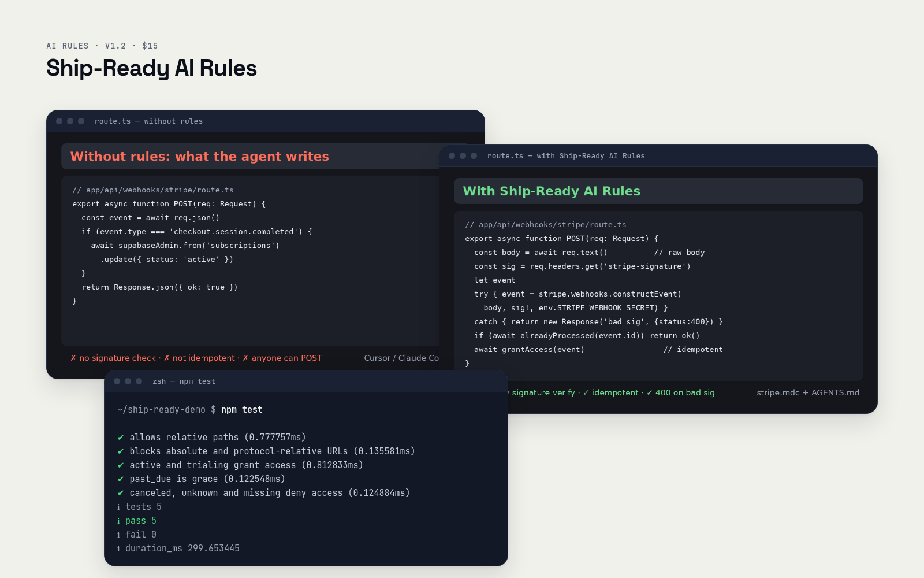The image size is (924, 578).
Task: Click the 'npm test' command in the terminal
Action: pos(242,410)
